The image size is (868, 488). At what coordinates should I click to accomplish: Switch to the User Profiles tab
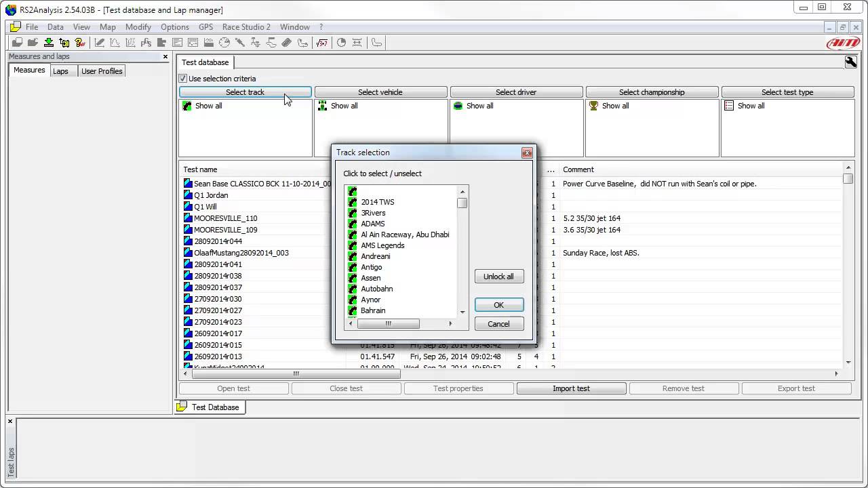tap(102, 71)
